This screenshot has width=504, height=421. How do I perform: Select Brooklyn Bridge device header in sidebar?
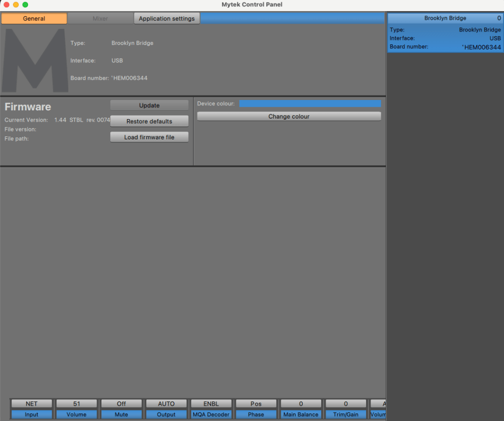[445, 18]
